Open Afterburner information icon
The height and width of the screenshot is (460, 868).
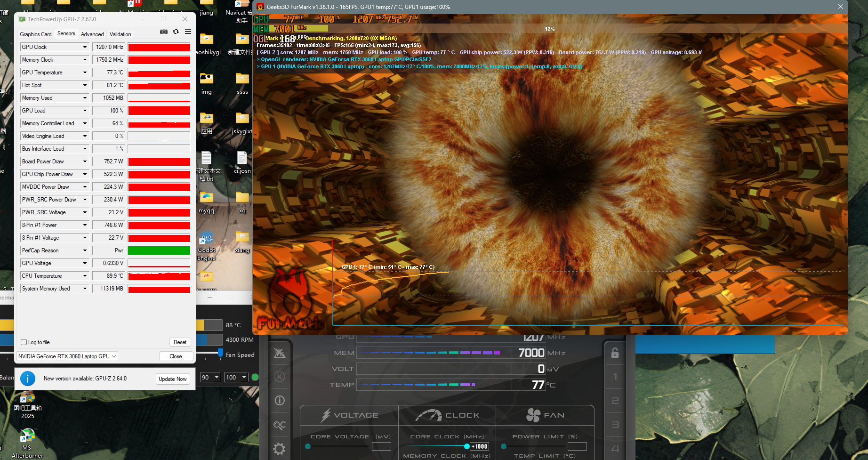point(280,400)
